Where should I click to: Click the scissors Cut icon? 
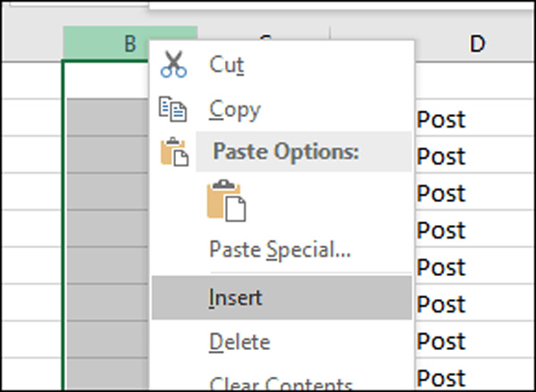click(x=173, y=64)
